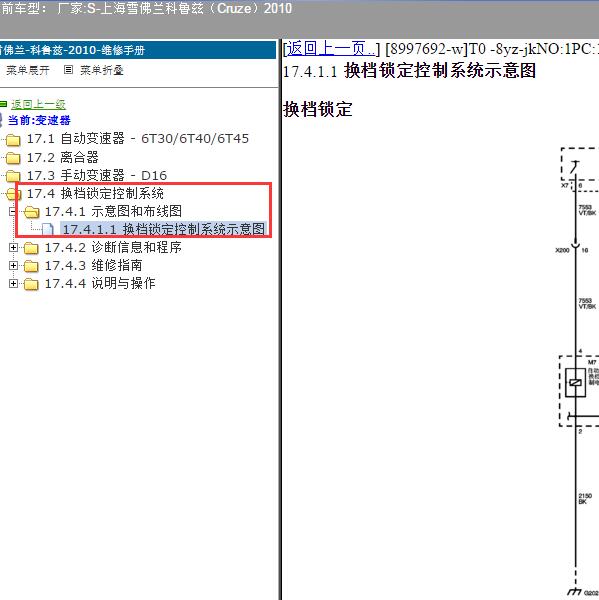Click the M7 relay symbol in the diagram

[575, 382]
